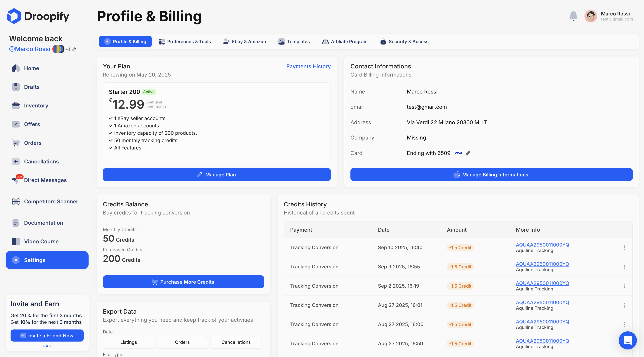
Task: Click the Manage Plan button
Action: [217, 174]
